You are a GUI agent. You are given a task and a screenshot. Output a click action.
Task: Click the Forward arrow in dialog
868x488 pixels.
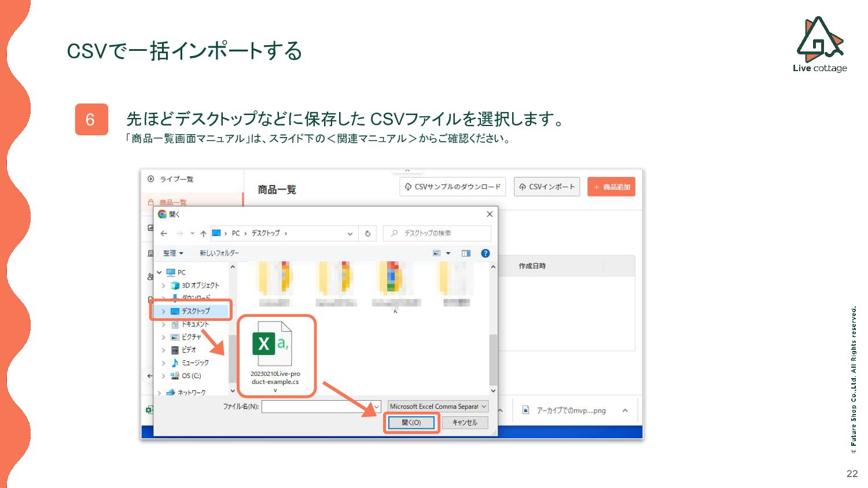tap(179, 234)
